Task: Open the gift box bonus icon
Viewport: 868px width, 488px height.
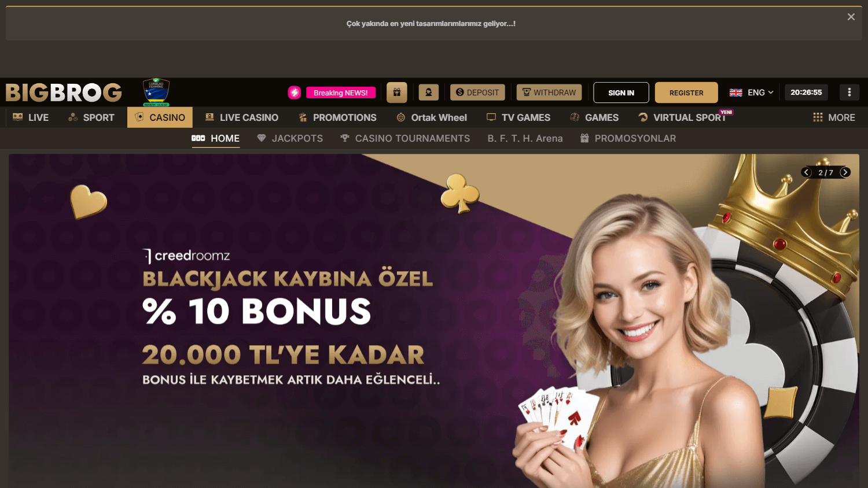Action: tap(397, 93)
